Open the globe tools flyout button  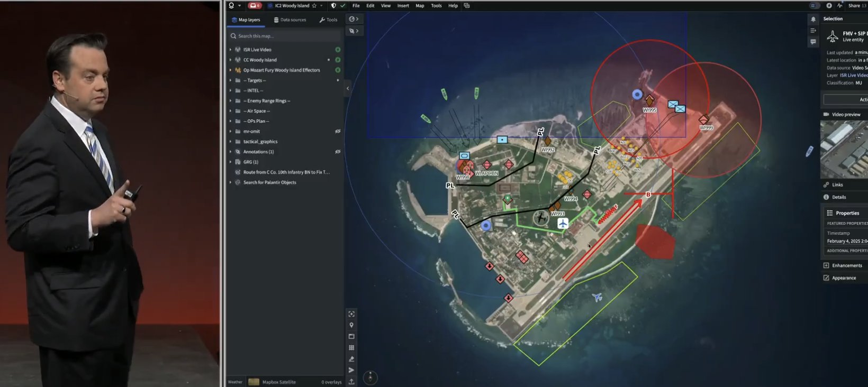(x=354, y=19)
